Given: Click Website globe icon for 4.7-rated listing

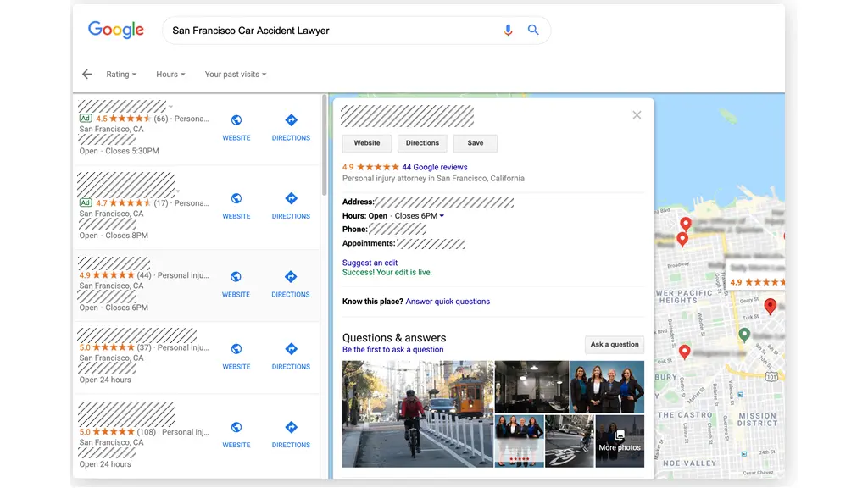Looking at the screenshot, I should pos(236,199).
